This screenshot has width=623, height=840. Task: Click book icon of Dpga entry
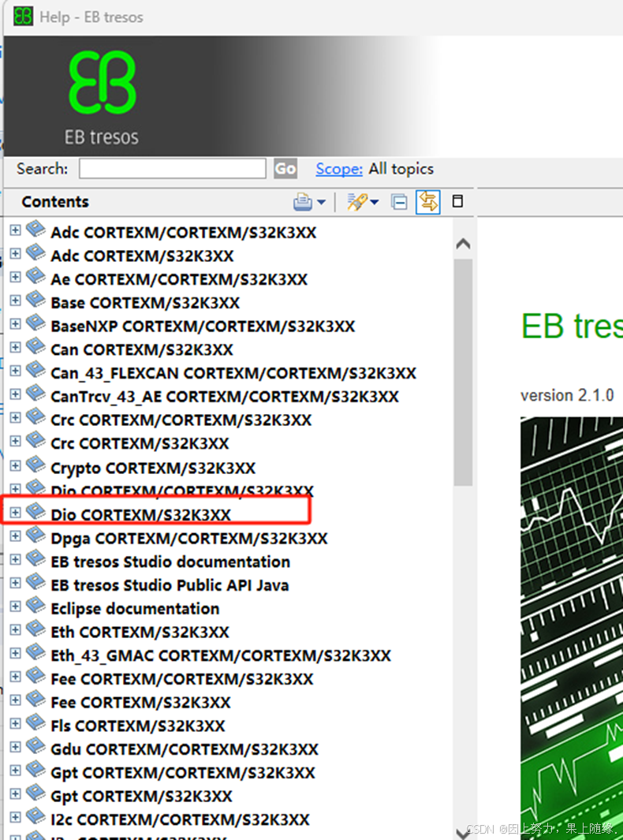click(36, 535)
